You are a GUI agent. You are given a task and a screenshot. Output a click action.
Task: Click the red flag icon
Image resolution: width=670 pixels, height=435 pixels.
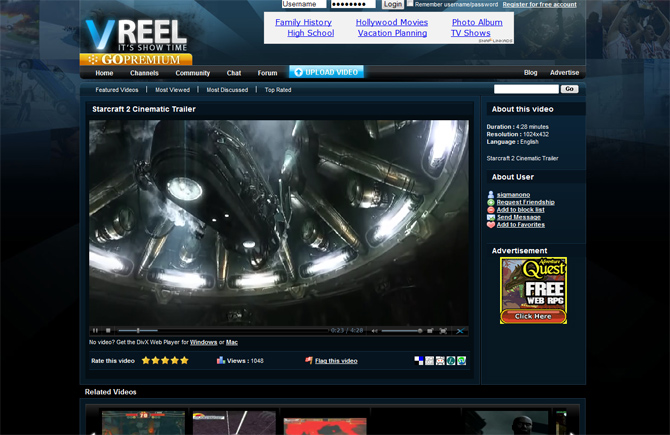[x=309, y=361]
